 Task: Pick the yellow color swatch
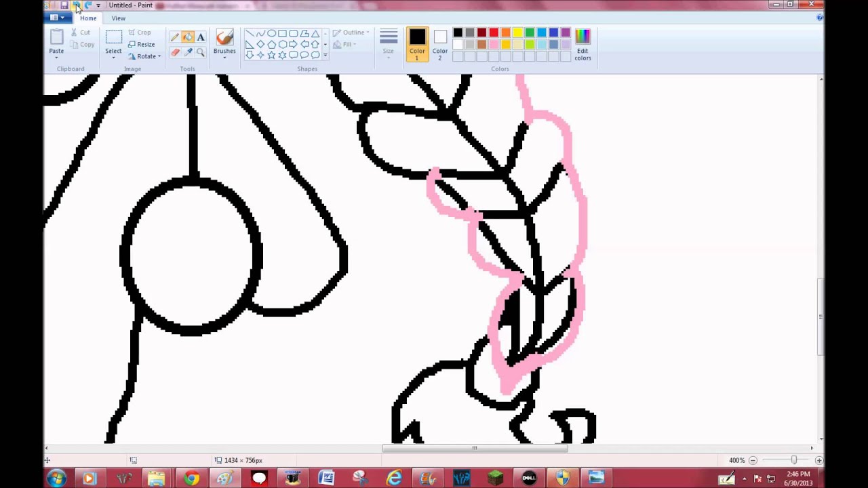517,33
